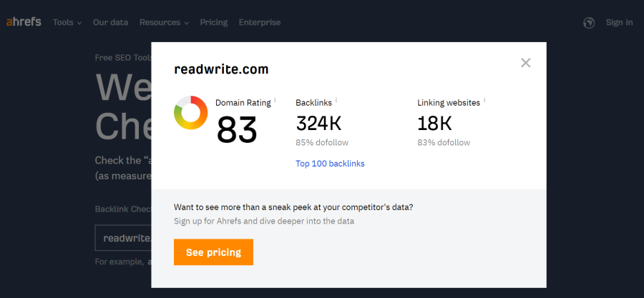Click the 18K linking websites count

point(434,124)
